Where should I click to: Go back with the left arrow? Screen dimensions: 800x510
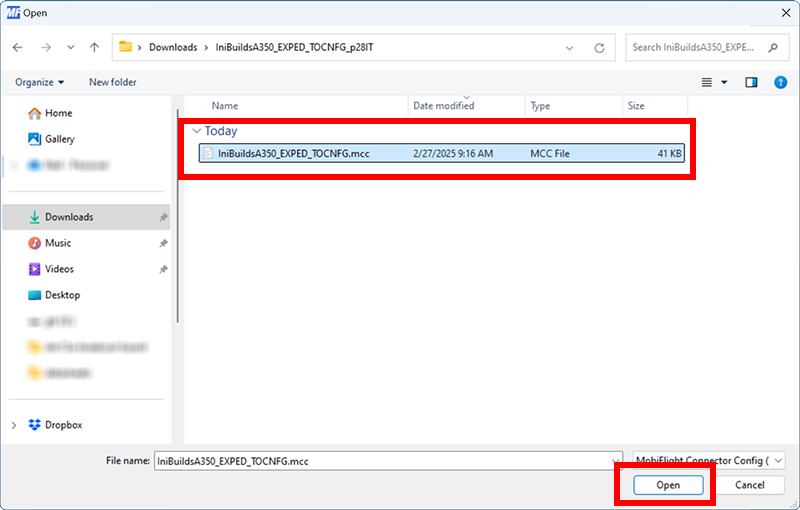pyautogui.click(x=18, y=47)
